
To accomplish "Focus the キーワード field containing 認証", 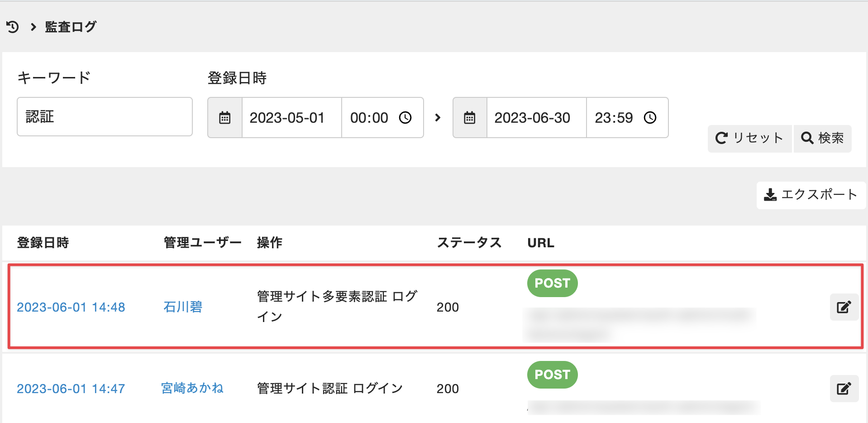I will pos(105,117).
